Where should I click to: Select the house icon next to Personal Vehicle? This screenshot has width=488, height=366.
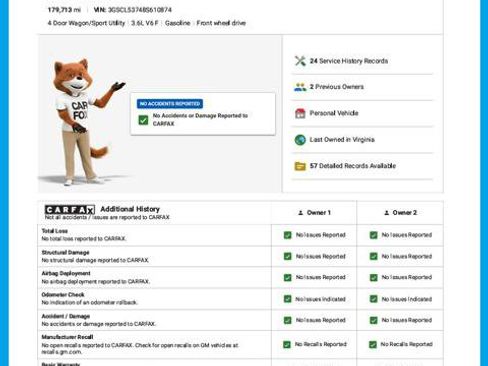[300, 113]
